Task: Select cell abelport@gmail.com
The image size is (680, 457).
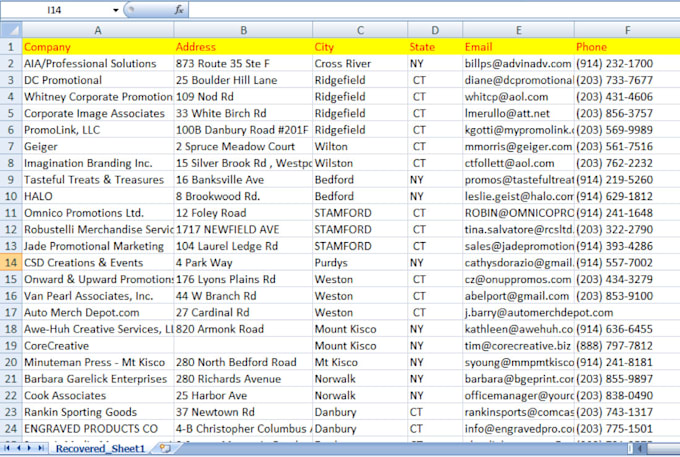Action: click(519, 296)
